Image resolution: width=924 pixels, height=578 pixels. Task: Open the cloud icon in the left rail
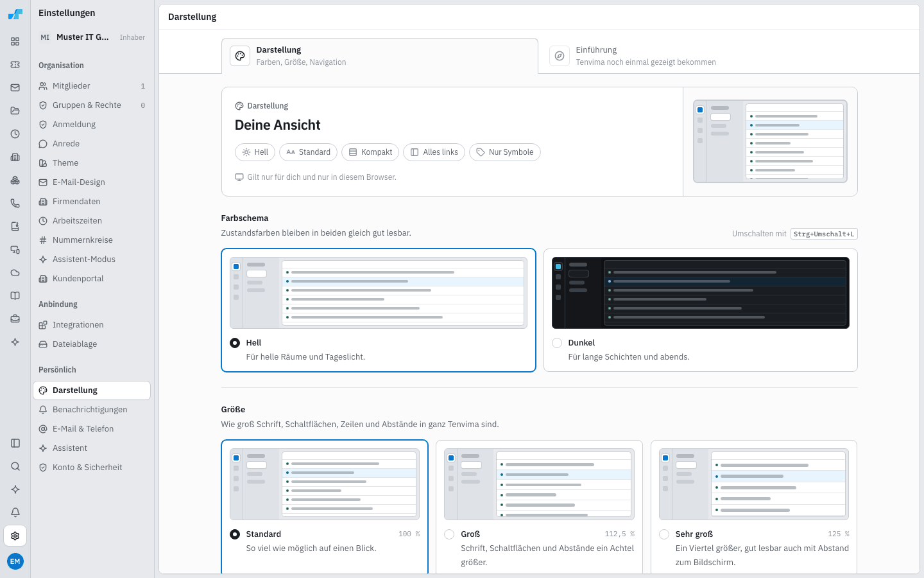click(15, 273)
